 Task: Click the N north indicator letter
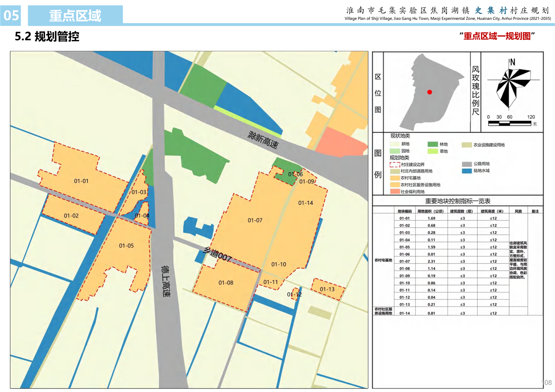click(x=513, y=62)
